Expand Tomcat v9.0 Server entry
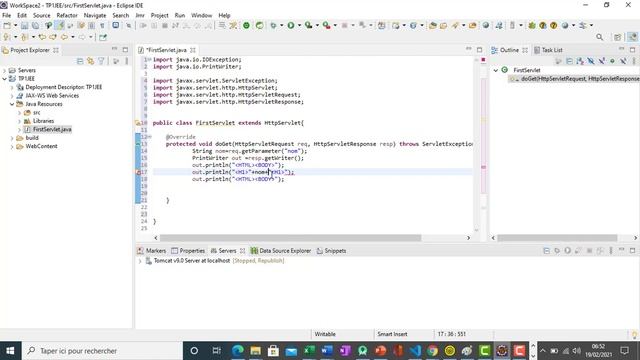Image resolution: width=640 pixels, height=360 pixels. (x=140, y=261)
